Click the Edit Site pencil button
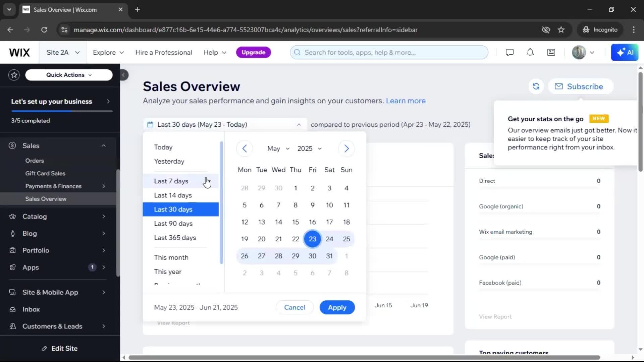 pyautogui.click(x=60, y=349)
